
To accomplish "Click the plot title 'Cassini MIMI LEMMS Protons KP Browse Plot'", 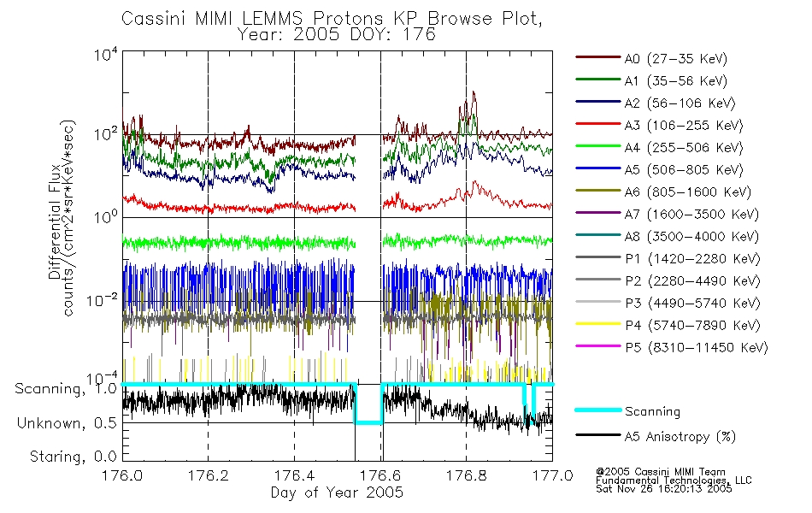I will (x=332, y=19).
